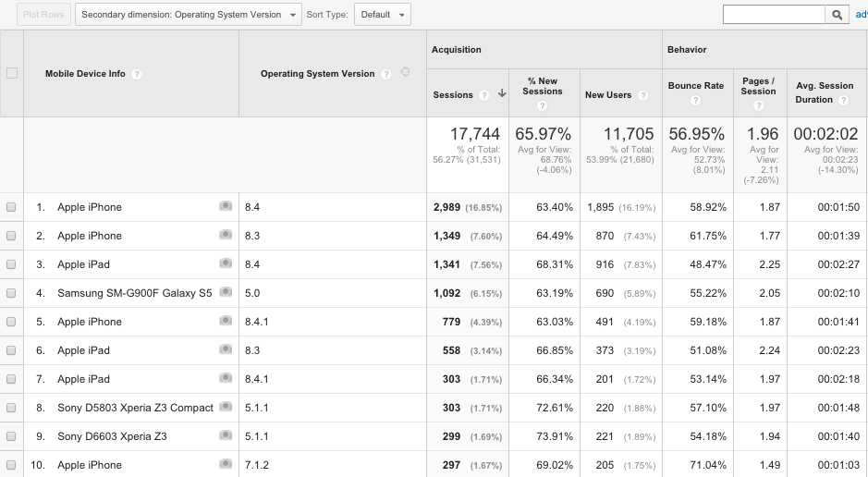This screenshot has height=477, width=868.
Task: Sort by % New Sessions column header
Action: [x=543, y=86]
